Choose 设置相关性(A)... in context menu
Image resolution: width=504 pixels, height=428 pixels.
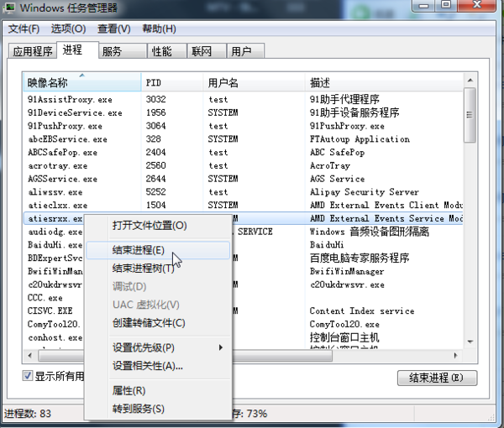point(159,366)
